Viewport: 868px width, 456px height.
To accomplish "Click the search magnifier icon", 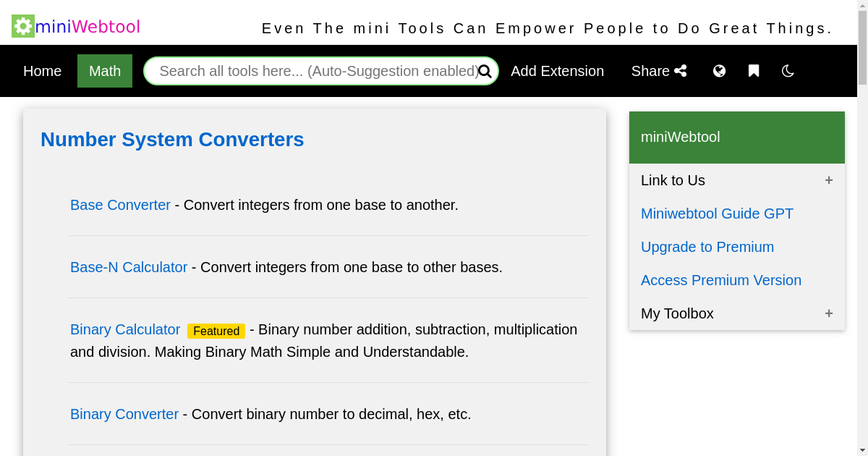I will (485, 71).
